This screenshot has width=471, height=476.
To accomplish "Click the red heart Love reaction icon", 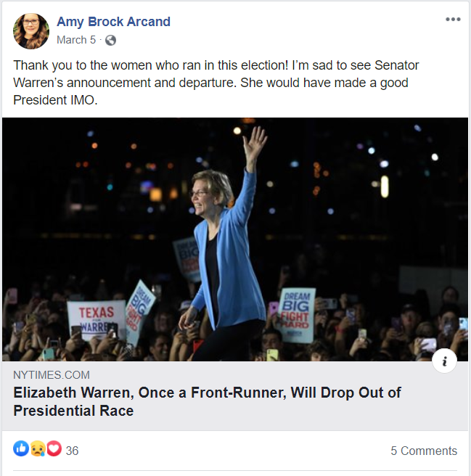I will click(x=54, y=449).
